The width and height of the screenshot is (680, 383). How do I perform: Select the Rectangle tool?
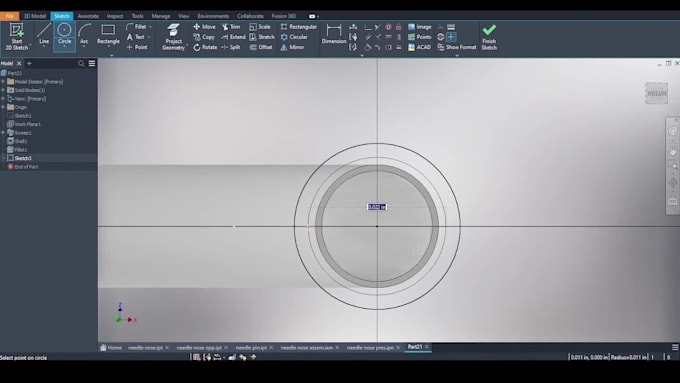point(108,35)
